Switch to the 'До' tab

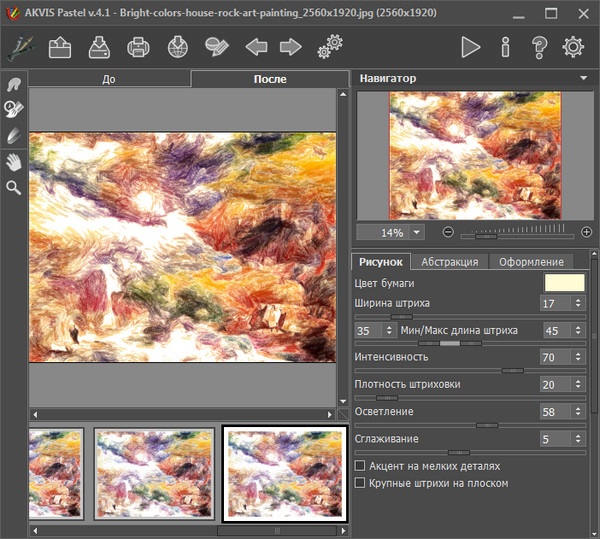click(x=109, y=79)
